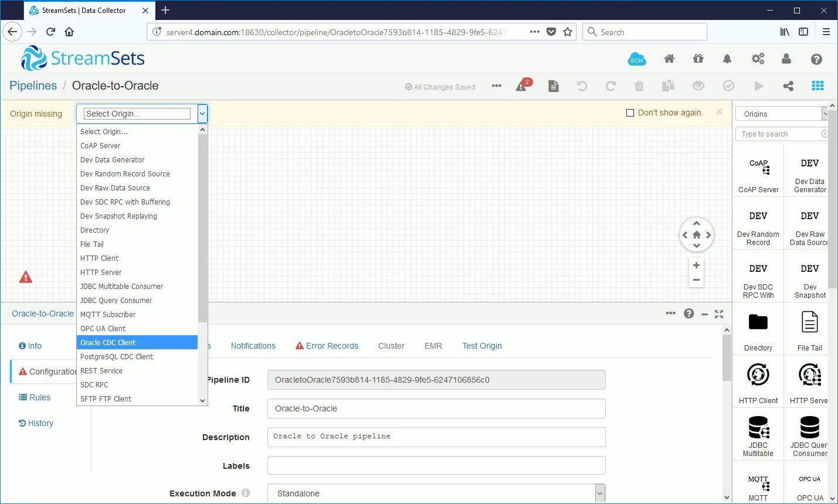This screenshot has width=838, height=504.
Task: Check the Don't show again box
Action: pos(630,113)
